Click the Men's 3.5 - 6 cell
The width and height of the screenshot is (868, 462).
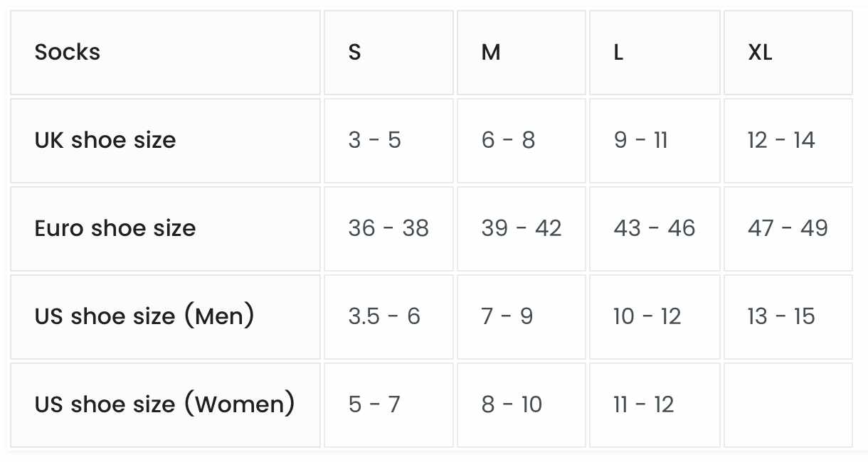tap(388, 317)
